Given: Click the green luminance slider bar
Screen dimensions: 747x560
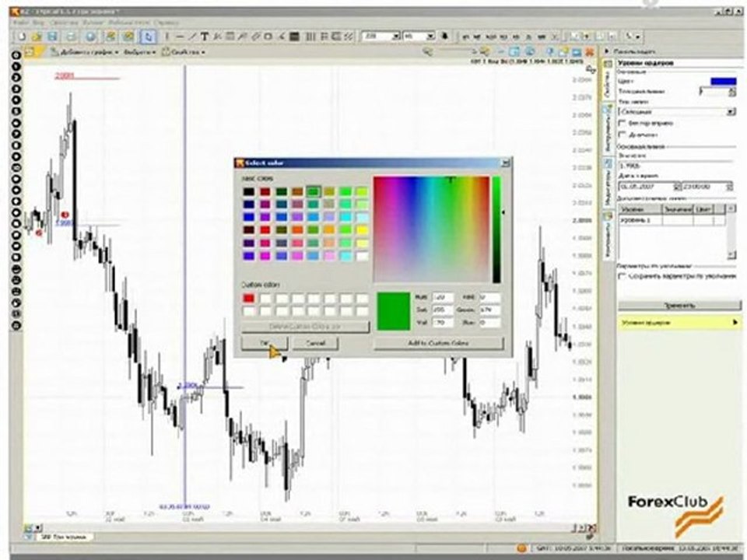Looking at the screenshot, I should click(x=496, y=229).
